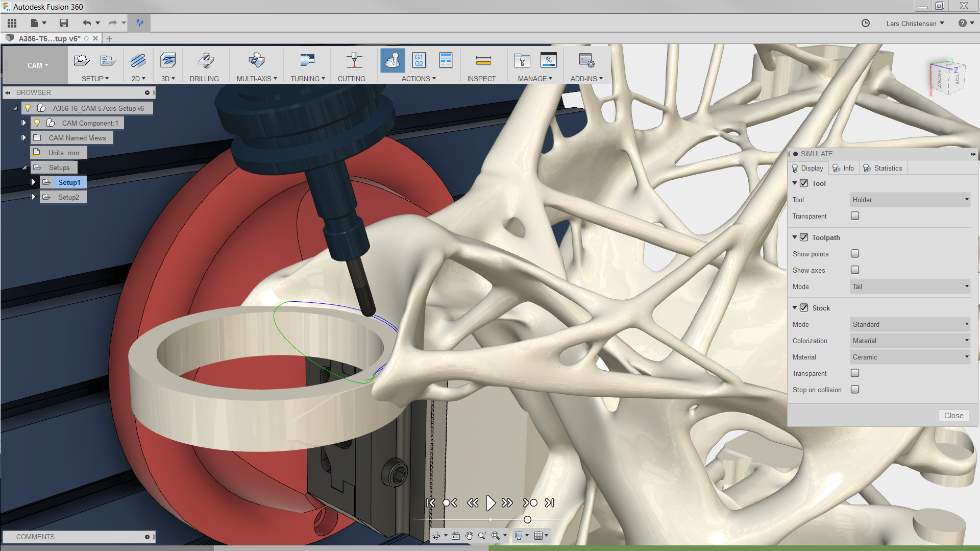Turn on Stop on collision

pos(855,389)
